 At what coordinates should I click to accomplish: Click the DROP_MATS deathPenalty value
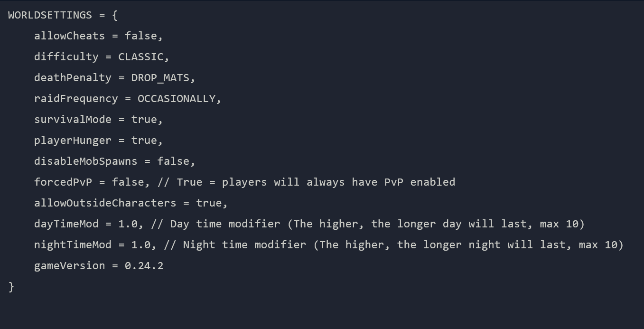pyautogui.click(x=160, y=78)
